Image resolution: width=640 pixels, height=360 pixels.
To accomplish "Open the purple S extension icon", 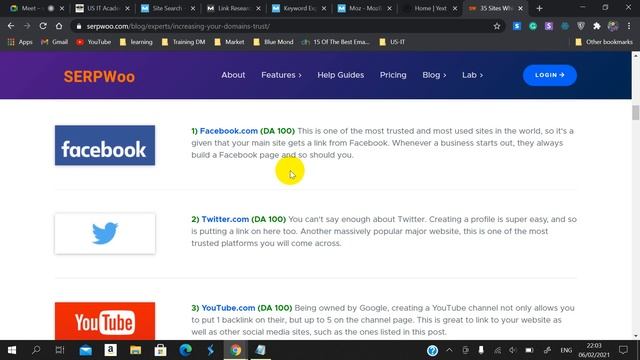I will pos(549,26).
